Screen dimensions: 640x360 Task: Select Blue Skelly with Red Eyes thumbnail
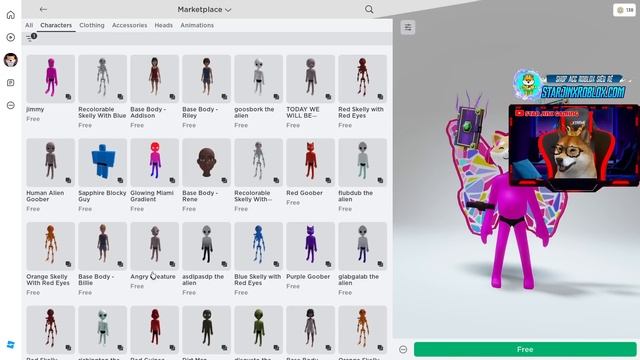(259, 246)
